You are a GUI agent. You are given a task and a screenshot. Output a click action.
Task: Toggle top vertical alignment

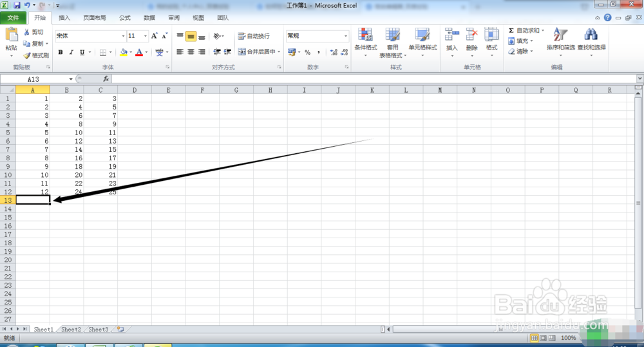[180, 36]
